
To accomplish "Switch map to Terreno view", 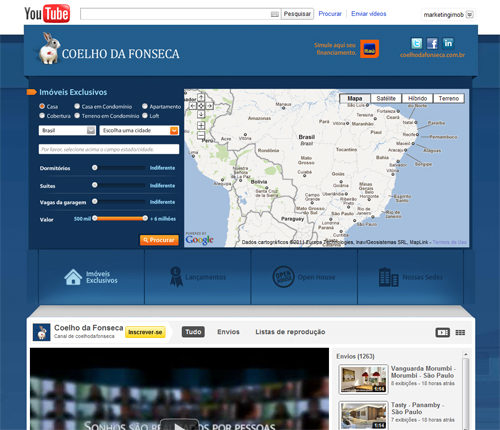I will 449,98.
